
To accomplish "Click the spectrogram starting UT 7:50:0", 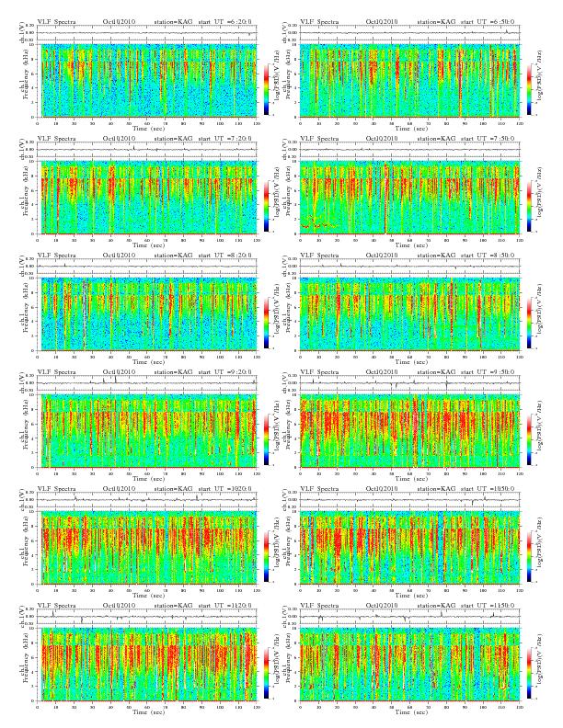I will click(x=409, y=198).
